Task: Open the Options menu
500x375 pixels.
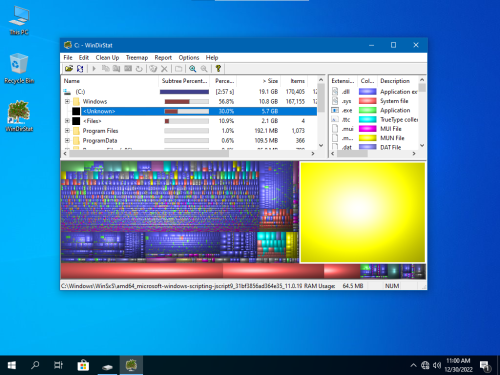Action: (189, 58)
